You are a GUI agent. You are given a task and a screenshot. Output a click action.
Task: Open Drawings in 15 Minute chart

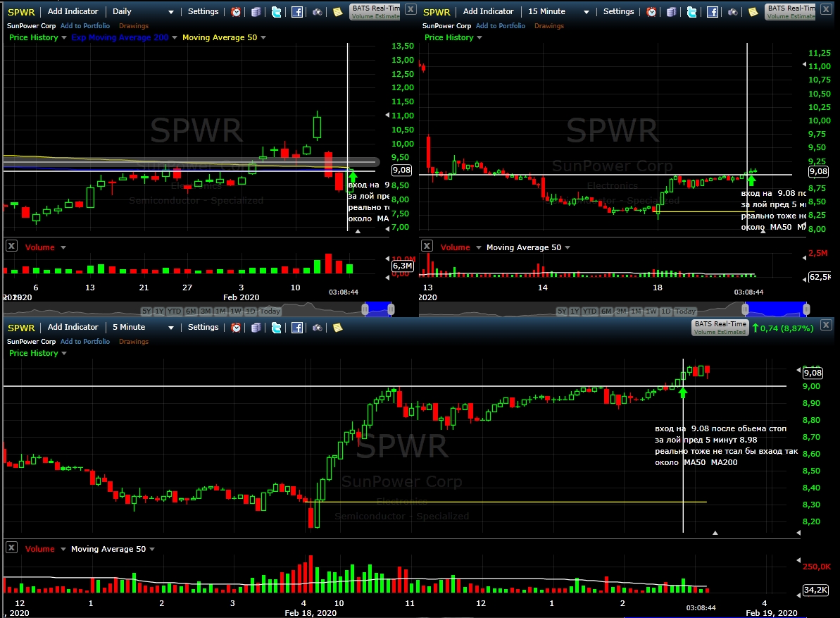[549, 26]
